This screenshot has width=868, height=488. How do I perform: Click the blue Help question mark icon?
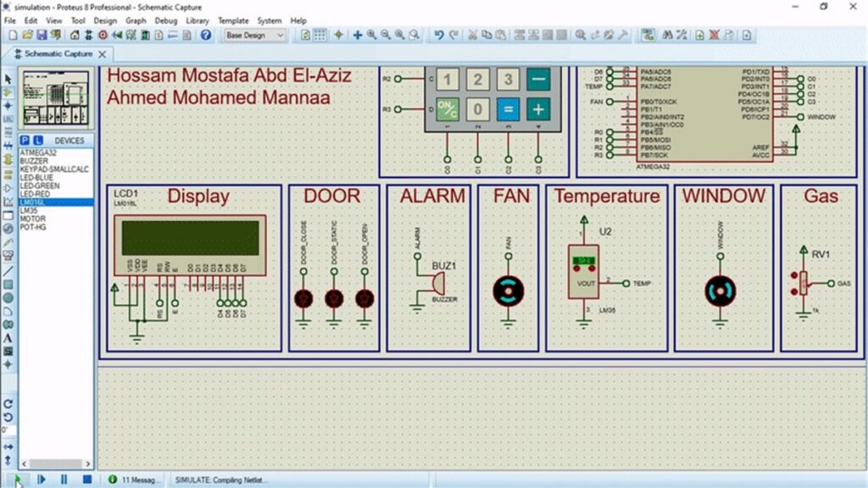206,35
